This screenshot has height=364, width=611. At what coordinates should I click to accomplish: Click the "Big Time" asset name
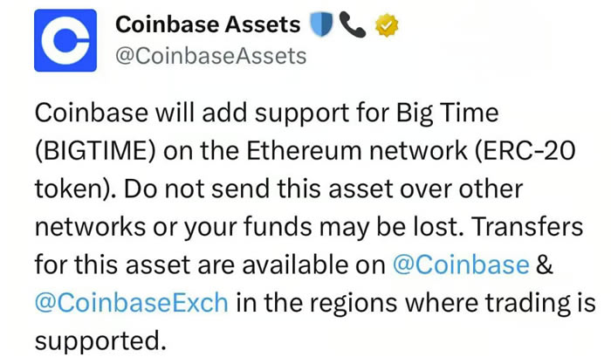coord(447,113)
